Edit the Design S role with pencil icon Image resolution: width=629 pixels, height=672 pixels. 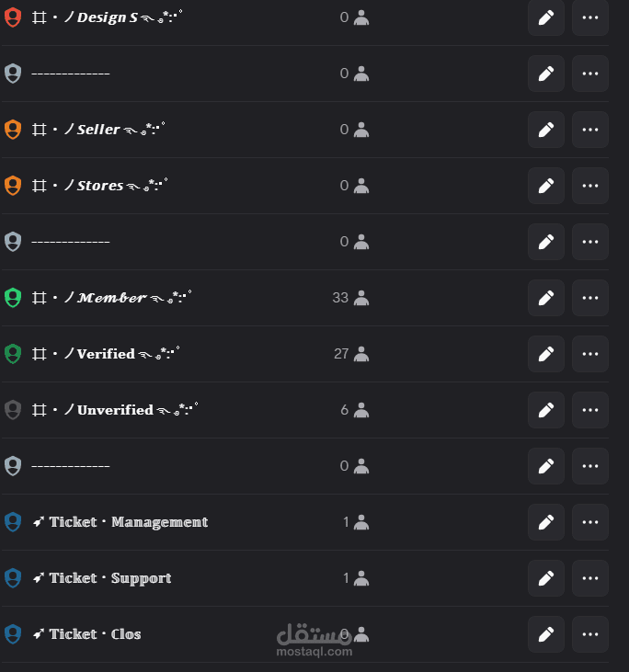pos(546,17)
